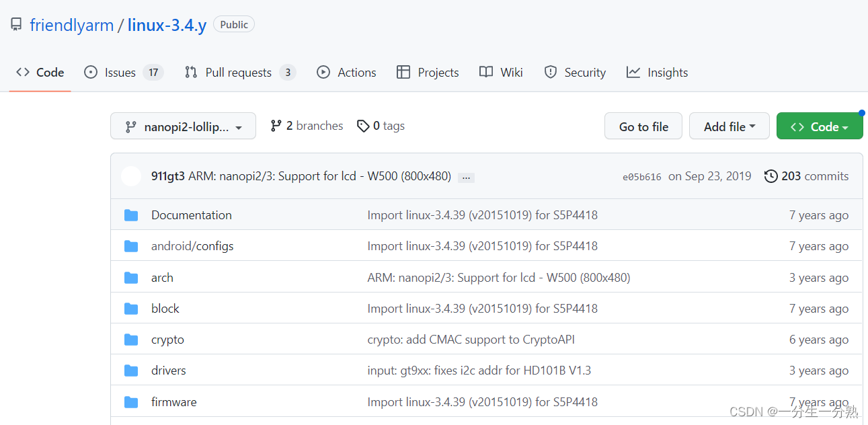Open the green Code clone dropdown

pyautogui.click(x=820, y=126)
